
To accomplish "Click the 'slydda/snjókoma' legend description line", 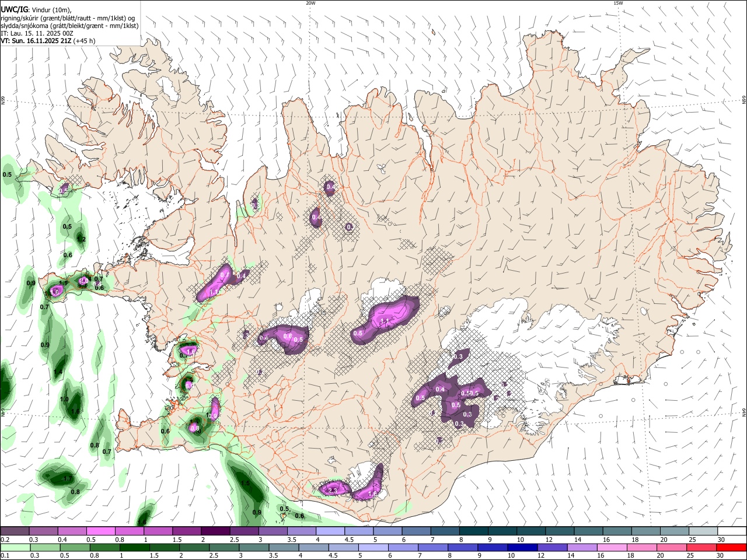I will point(69,26).
